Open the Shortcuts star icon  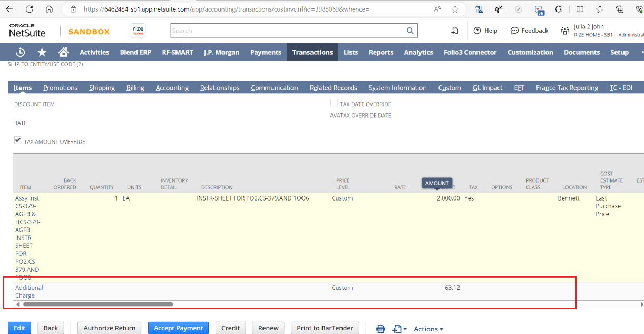(42, 52)
